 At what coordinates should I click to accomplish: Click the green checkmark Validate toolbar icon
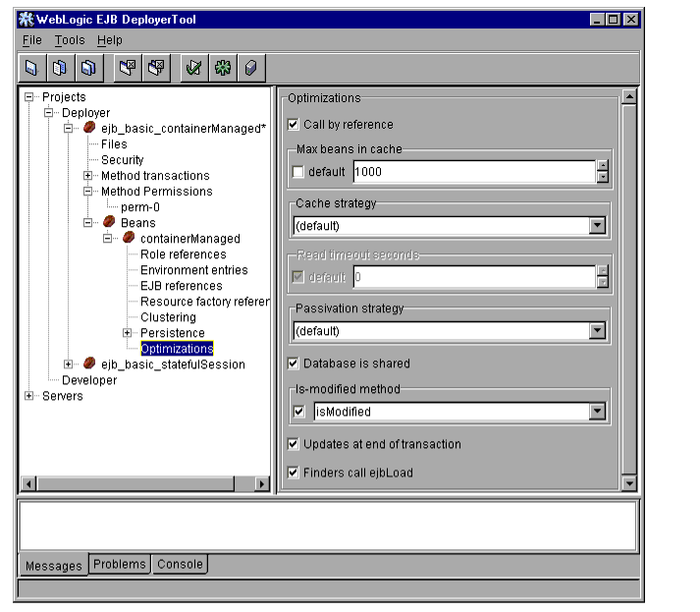coord(194,68)
